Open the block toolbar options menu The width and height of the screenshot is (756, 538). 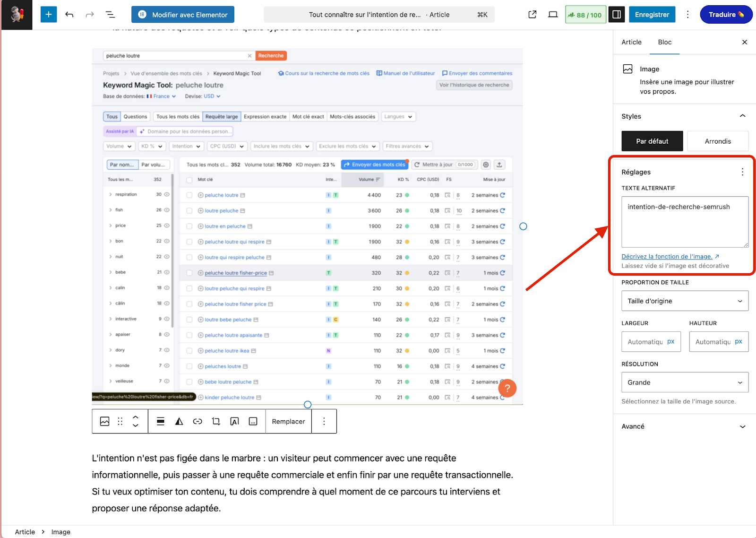(324, 421)
